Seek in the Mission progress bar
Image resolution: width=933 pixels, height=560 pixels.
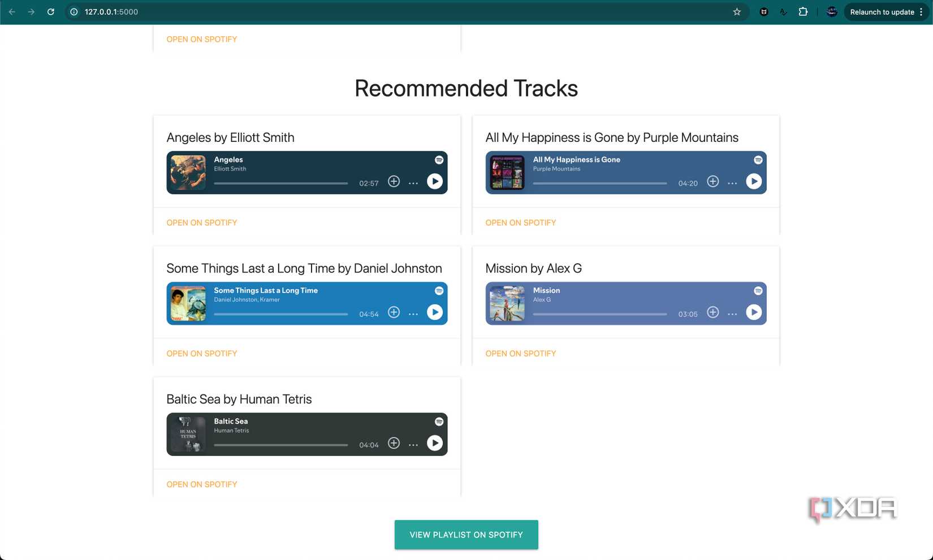pos(600,314)
